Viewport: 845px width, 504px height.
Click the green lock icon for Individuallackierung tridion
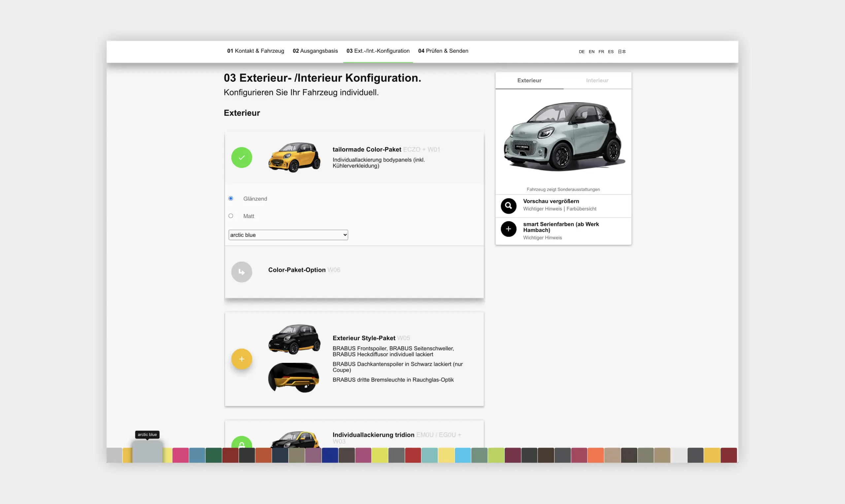242,443
